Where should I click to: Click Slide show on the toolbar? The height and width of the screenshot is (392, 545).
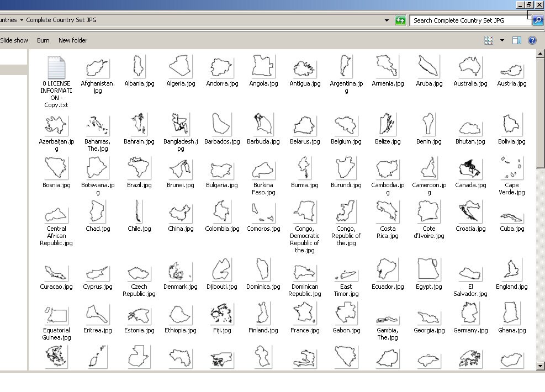point(14,40)
